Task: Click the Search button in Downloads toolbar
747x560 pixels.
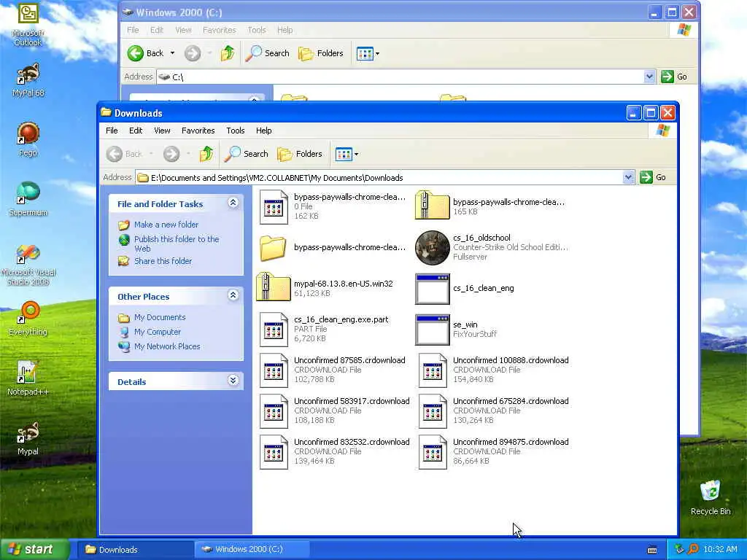Action: click(x=247, y=154)
